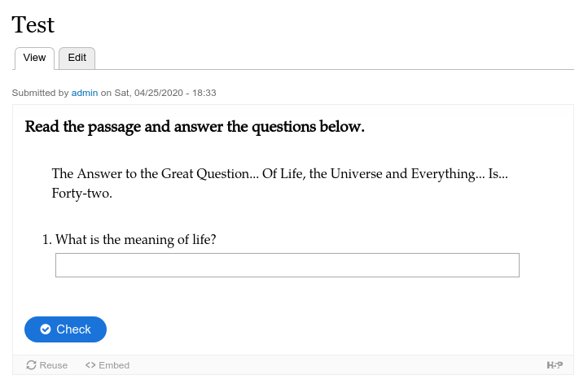Viewport: 588px width, 388px height.
Task: Click the Forty-two text in passage
Action: click(81, 194)
